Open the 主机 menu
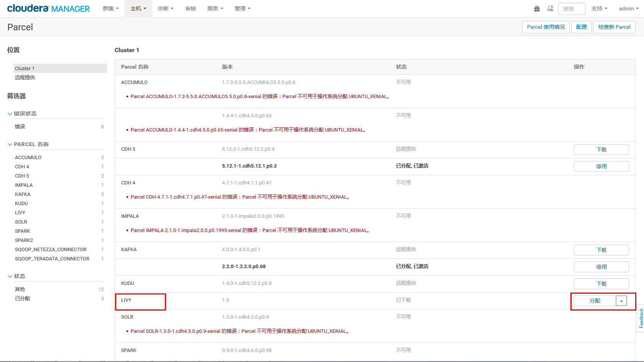 pos(138,8)
